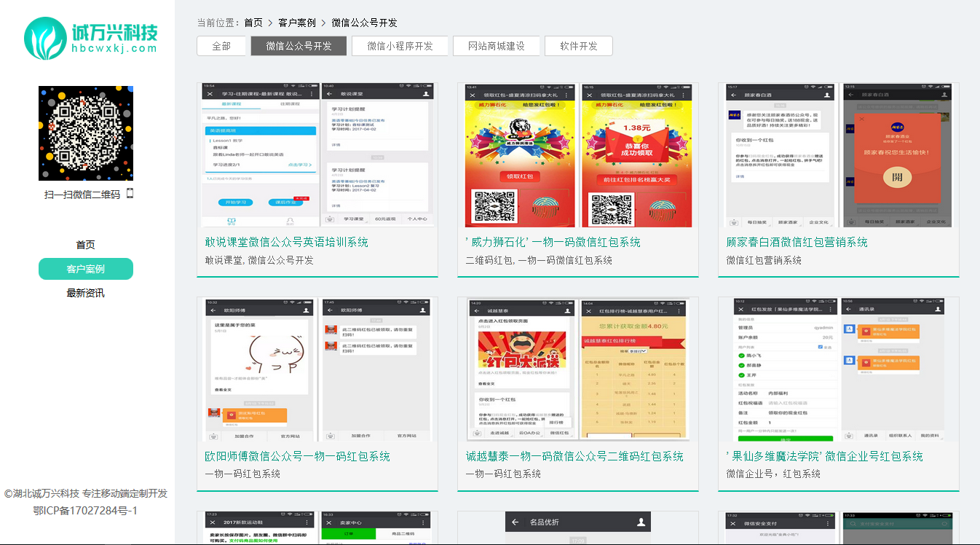Switch to the 软件开发 tab
Viewport: 980px width, 545px height.
(x=579, y=46)
